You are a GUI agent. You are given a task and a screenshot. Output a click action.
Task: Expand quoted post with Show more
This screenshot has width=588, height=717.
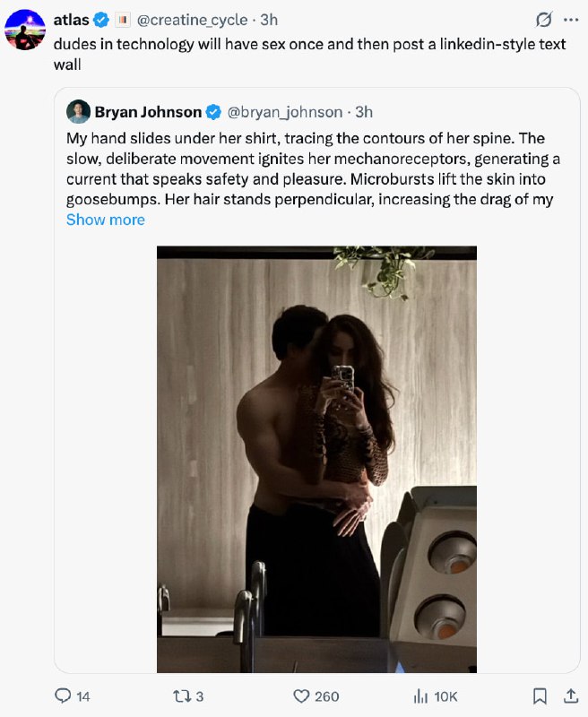(x=105, y=220)
